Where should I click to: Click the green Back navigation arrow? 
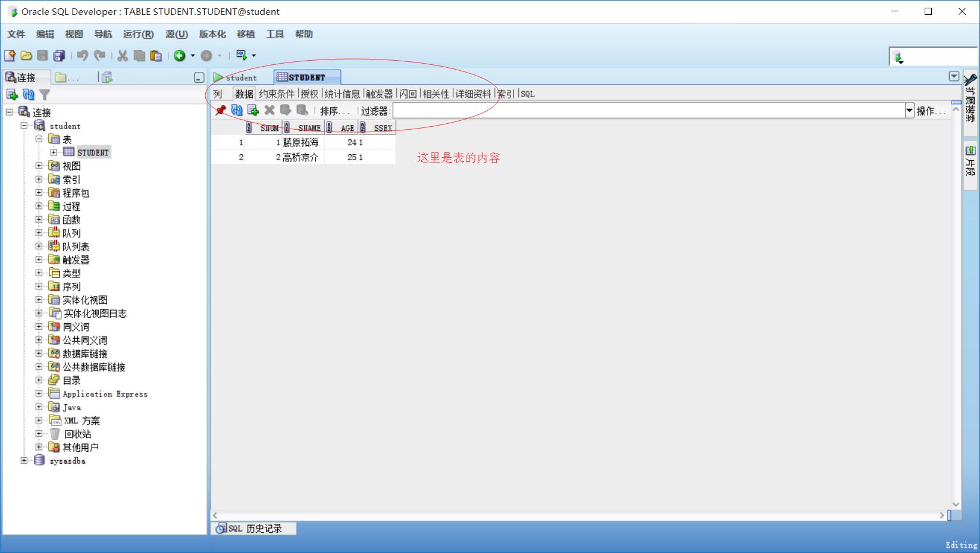180,55
